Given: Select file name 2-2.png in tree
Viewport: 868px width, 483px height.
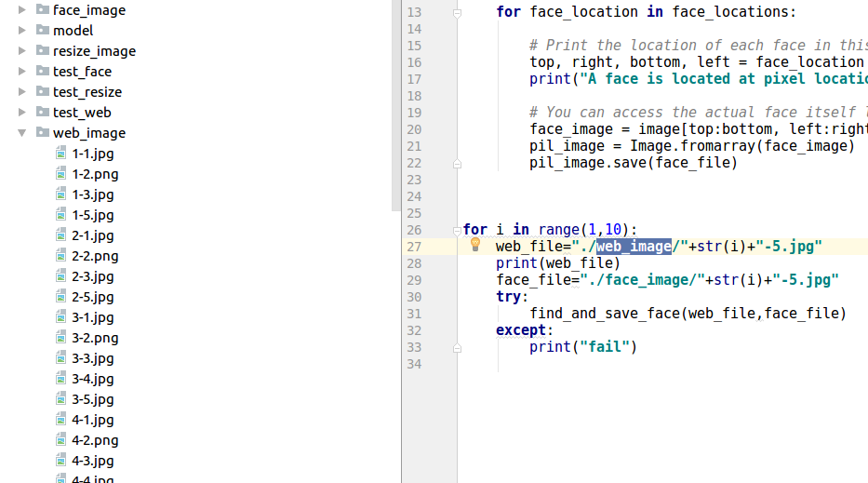Looking at the screenshot, I should click(95, 257).
